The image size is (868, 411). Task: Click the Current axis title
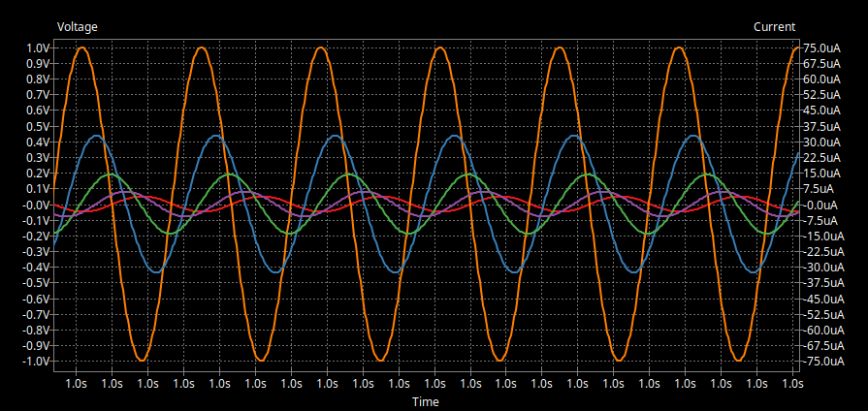coord(774,27)
